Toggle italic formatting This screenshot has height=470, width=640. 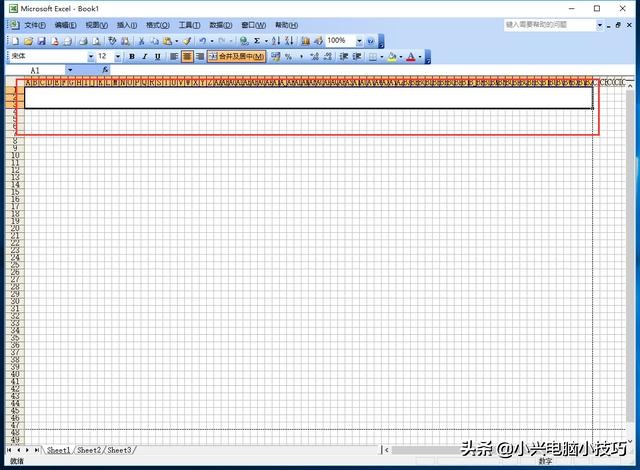point(145,56)
